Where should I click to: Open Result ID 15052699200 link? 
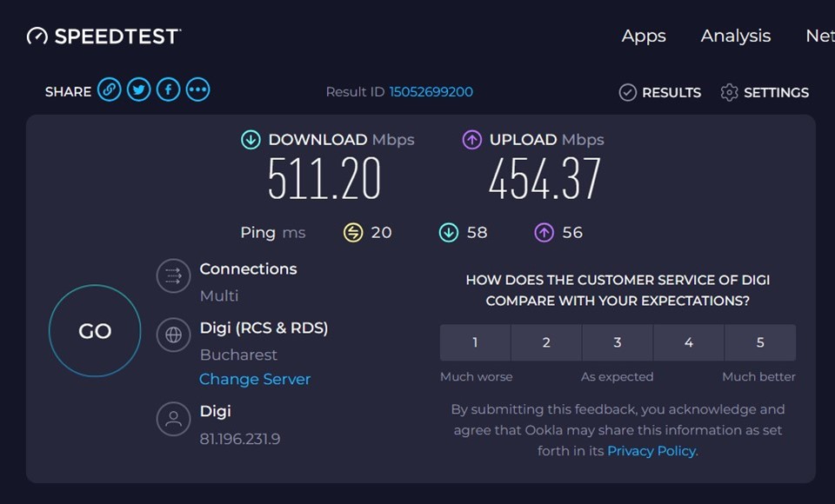tap(431, 92)
